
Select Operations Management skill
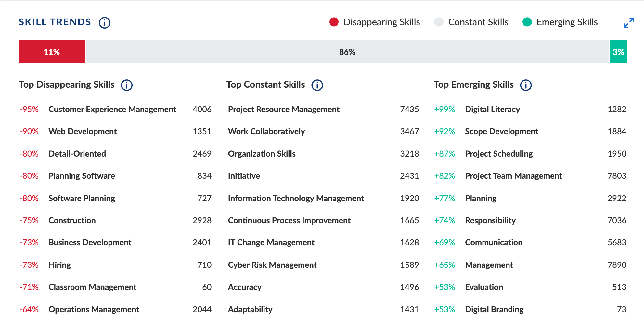pos(94,309)
